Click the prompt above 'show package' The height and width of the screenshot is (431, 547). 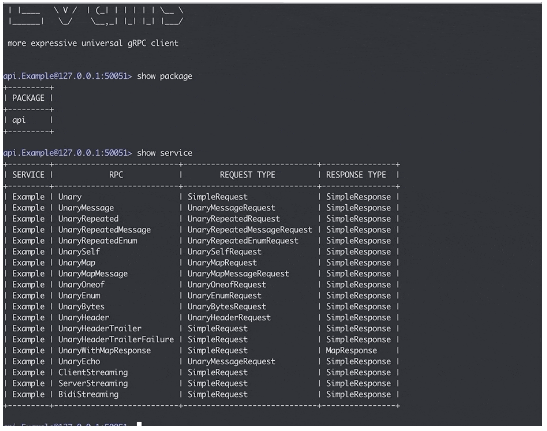click(x=68, y=76)
